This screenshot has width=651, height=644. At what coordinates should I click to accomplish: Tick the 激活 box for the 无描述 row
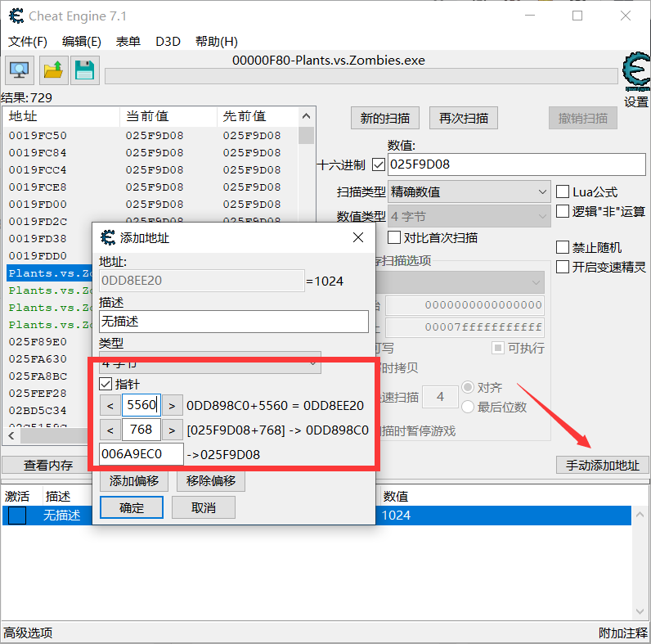[17, 516]
